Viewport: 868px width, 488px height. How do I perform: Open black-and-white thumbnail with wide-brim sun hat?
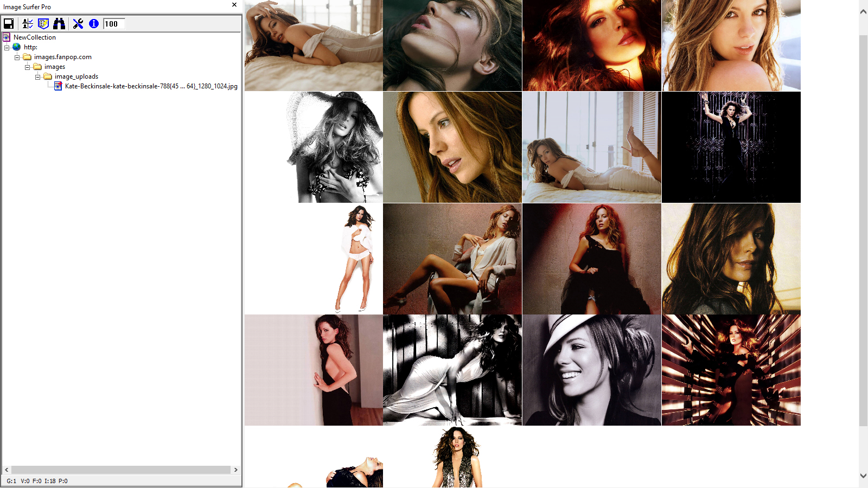tap(314, 147)
